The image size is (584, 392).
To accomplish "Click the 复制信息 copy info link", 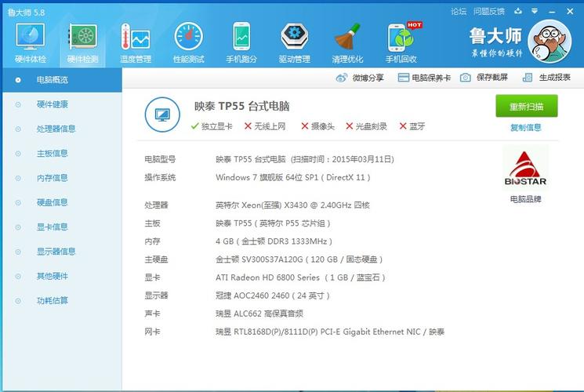I will [x=525, y=128].
